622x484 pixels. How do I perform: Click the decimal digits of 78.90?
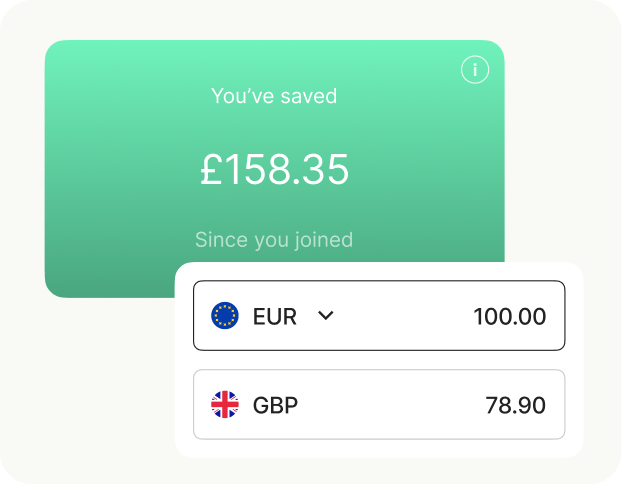click(x=532, y=405)
